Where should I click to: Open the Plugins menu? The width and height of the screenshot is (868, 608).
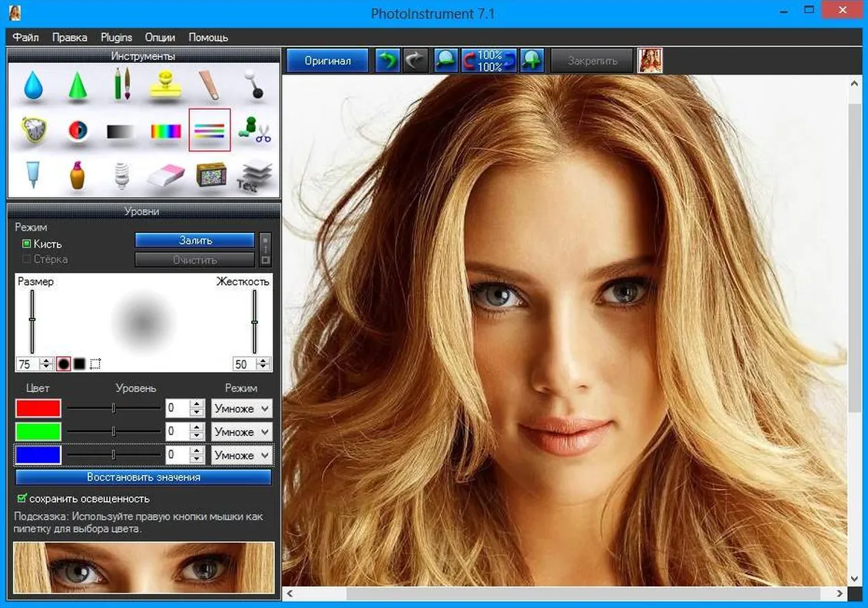pyautogui.click(x=116, y=37)
